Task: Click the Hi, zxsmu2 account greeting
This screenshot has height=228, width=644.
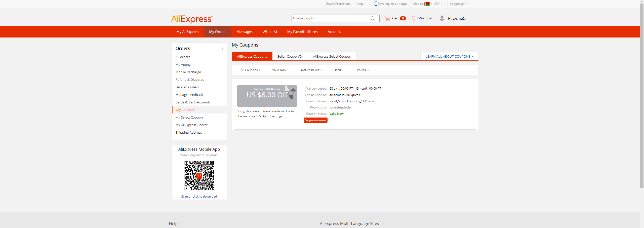Action: (457, 18)
